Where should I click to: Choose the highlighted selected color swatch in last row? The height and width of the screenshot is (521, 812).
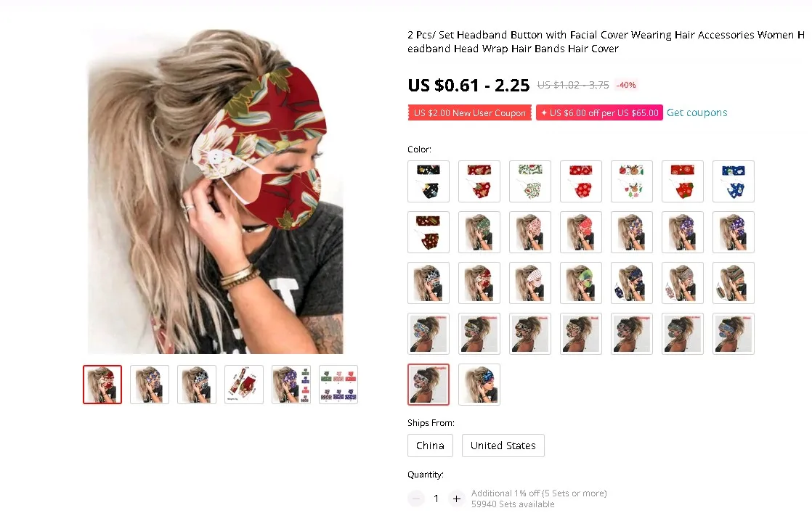pos(429,385)
